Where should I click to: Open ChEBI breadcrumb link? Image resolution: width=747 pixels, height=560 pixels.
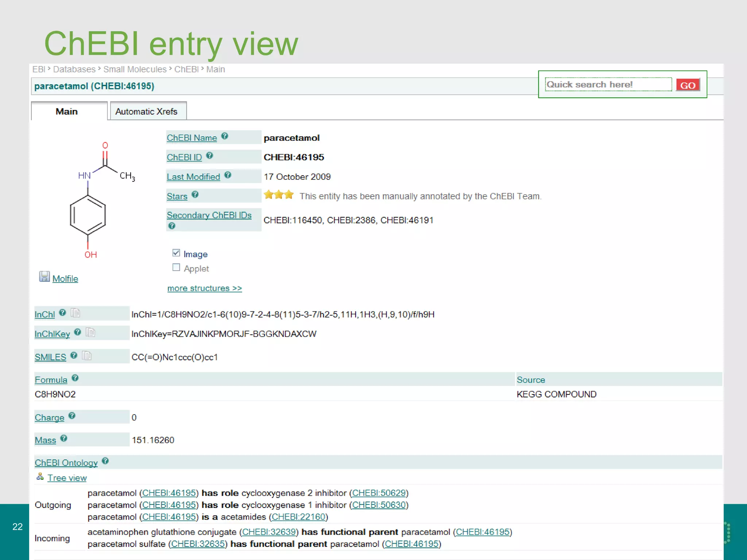(x=186, y=69)
